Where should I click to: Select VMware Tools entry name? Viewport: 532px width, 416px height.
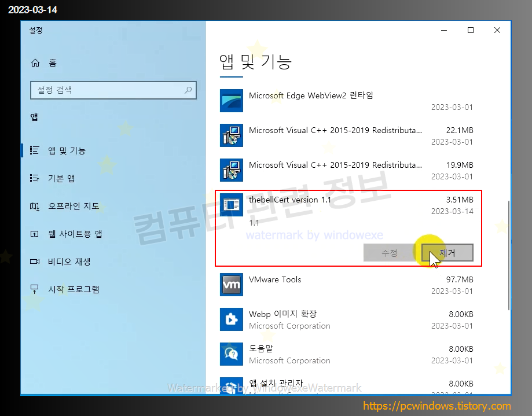pyautogui.click(x=275, y=279)
